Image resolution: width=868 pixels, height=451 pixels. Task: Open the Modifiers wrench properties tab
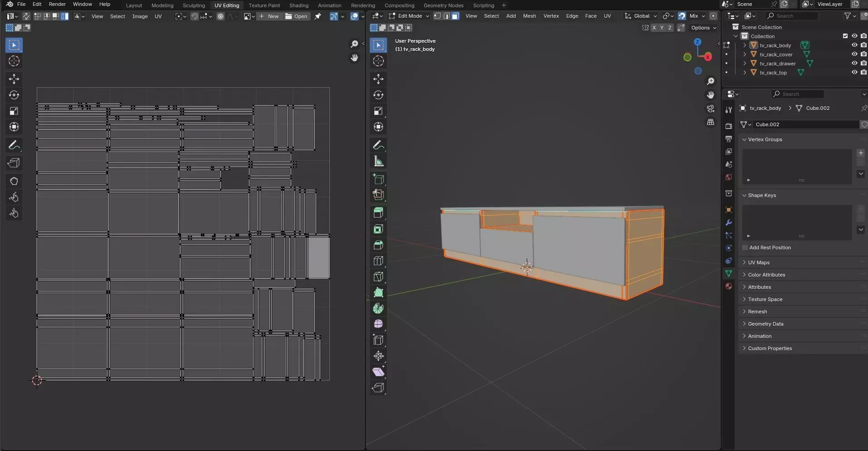pos(729,223)
